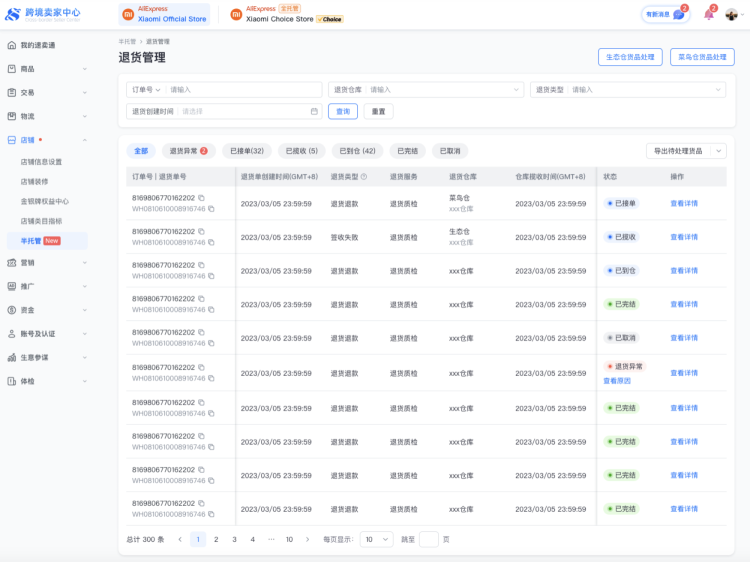Click the notification bell icon
Image resolution: width=750 pixels, height=562 pixels.
[x=709, y=15]
